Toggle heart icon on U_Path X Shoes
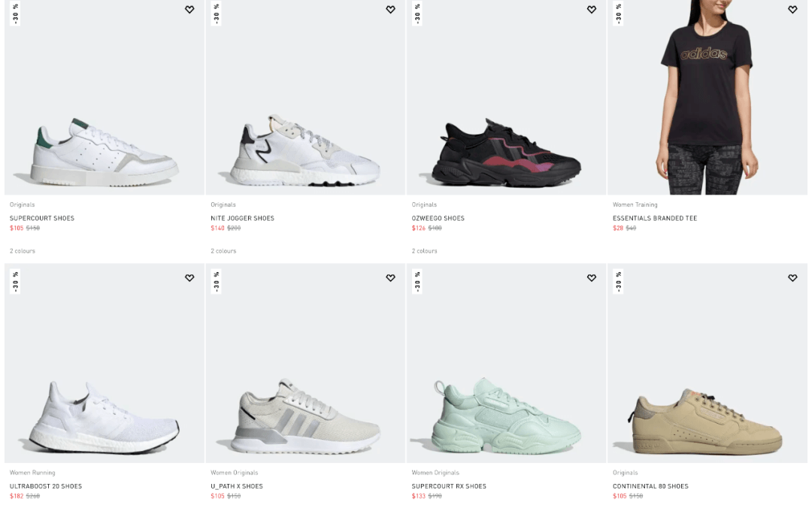 pos(390,277)
